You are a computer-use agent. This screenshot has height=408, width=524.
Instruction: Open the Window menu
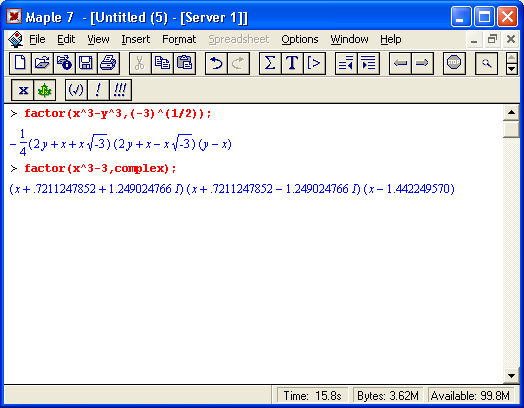[349, 39]
